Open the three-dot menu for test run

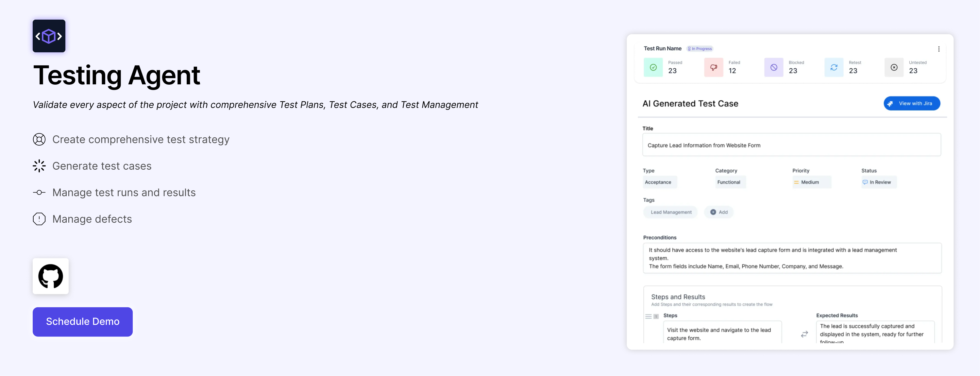click(938, 49)
